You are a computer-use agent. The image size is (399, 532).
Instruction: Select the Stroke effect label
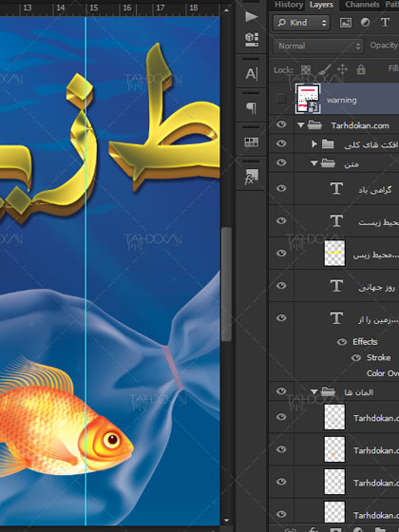(378, 357)
